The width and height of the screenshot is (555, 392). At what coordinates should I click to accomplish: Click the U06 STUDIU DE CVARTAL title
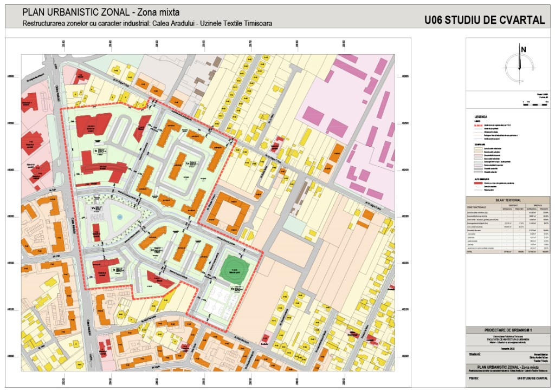click(485, 20)
